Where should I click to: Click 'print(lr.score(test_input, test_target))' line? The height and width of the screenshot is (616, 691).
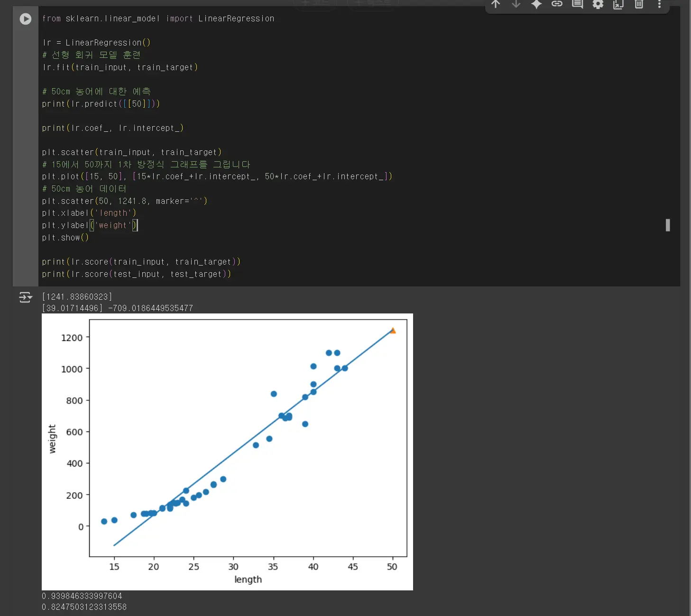pyautogui.click(x=137, y=274)
